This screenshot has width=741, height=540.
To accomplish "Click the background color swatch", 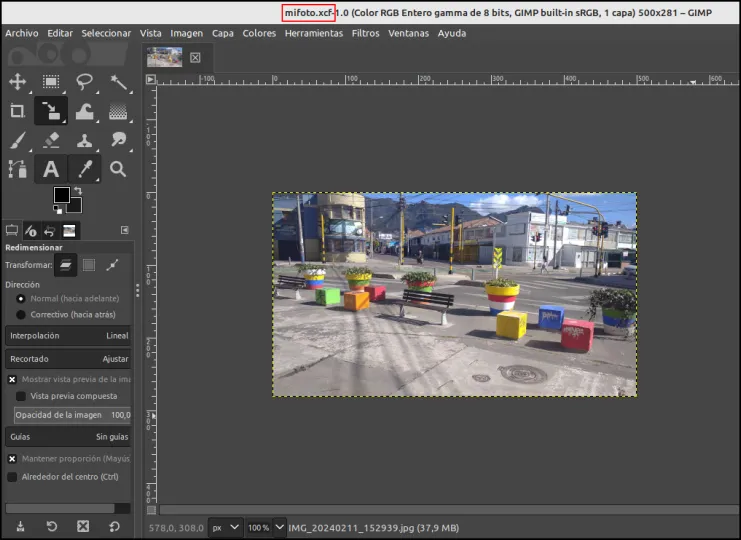I will [76, 206].
